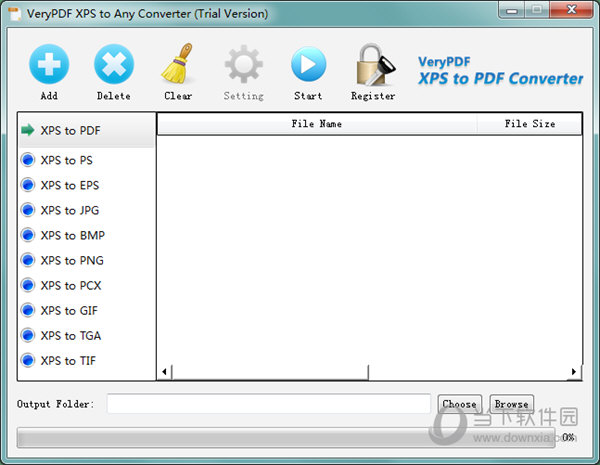Image resolution: width=600 pixels, height=465 pixels.
Task: Click the File Name column header
Action: point(317,124)
